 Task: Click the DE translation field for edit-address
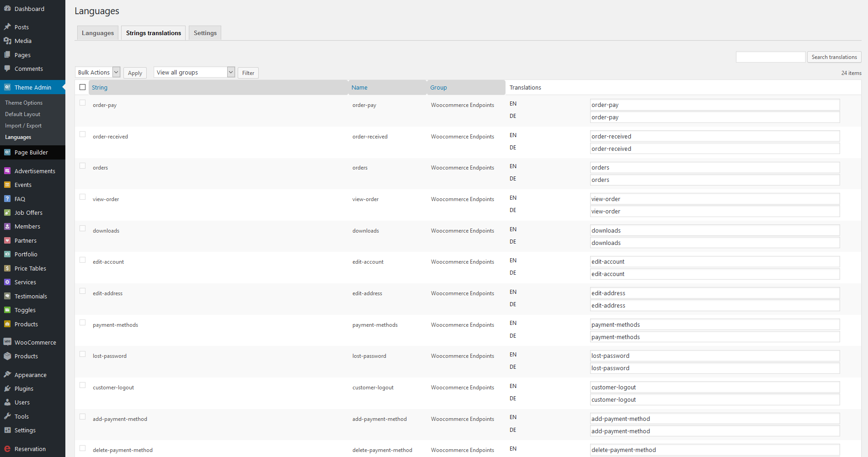pyautogui.click(x=715, y=305)
